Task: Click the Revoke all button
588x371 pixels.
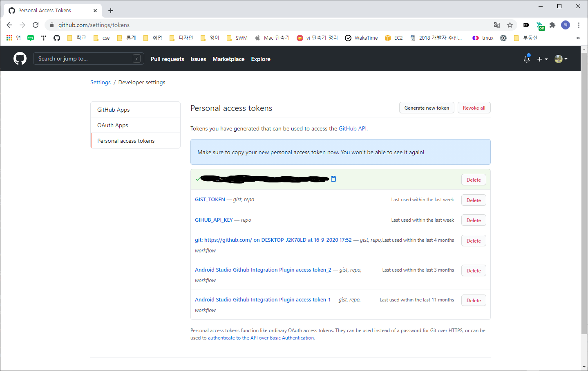Action: click(474, 108)
